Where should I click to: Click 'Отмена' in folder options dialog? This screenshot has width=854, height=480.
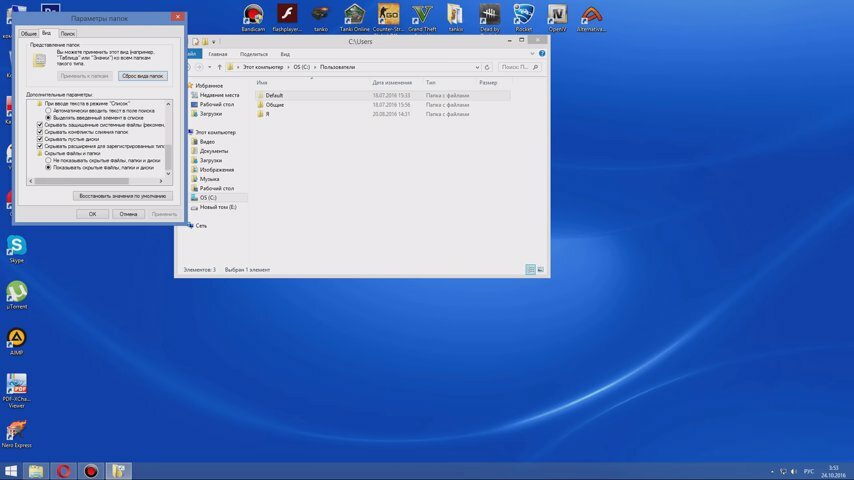click(x=129, y=214)
